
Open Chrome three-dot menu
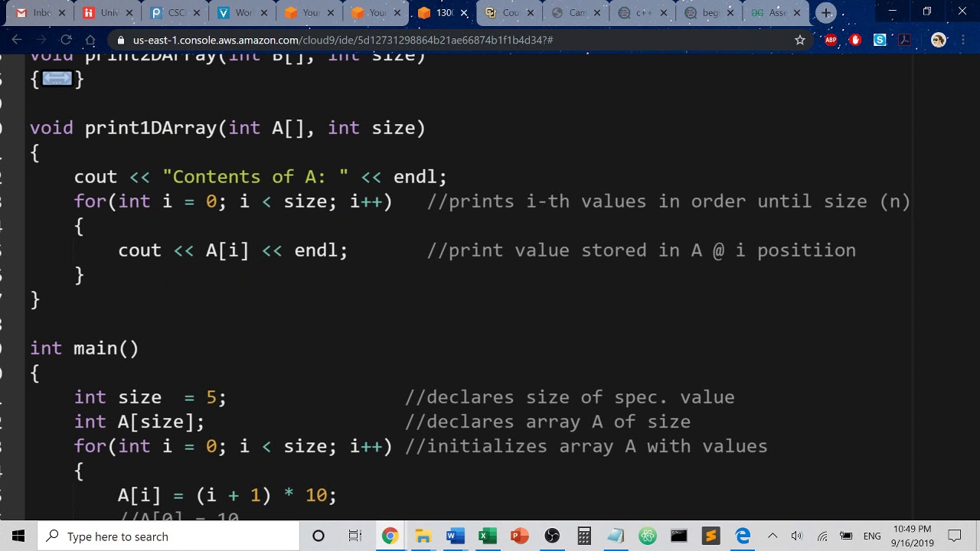tap(965, 40)
